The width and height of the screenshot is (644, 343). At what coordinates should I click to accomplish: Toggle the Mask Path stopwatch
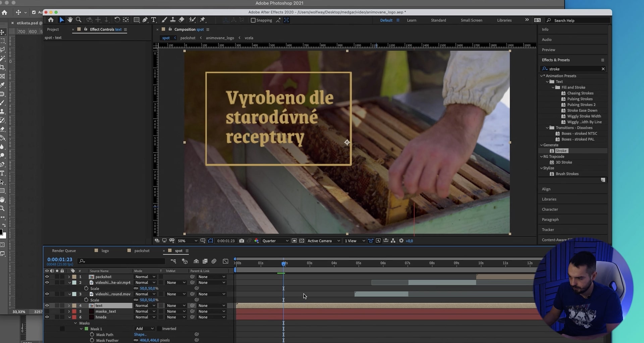pyautogui.click(x=92, y=335)
